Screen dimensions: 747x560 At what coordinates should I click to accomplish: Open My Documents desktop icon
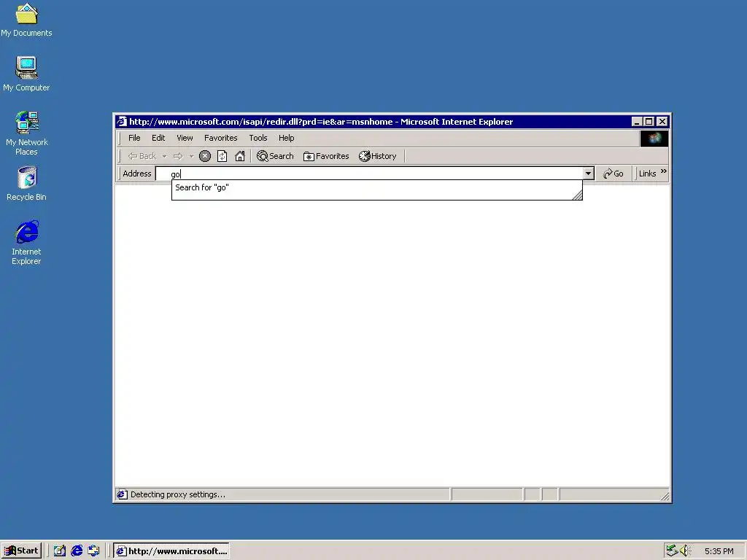(26, 19)
